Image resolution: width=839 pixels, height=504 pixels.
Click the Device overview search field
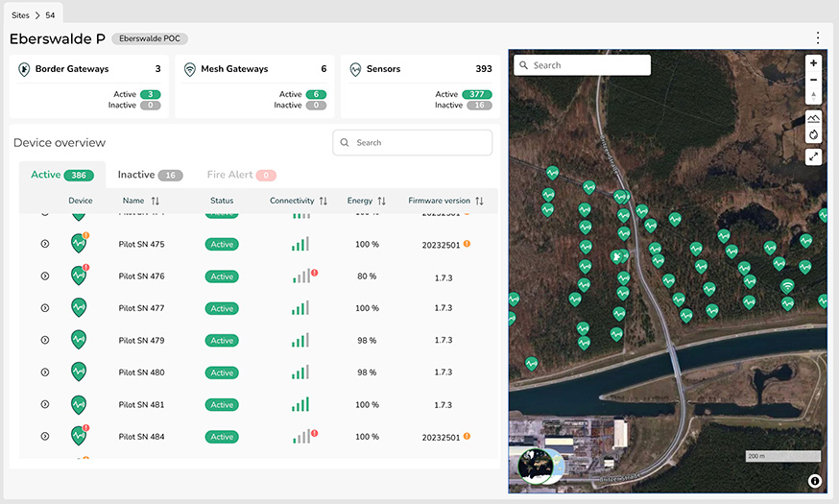412,143
